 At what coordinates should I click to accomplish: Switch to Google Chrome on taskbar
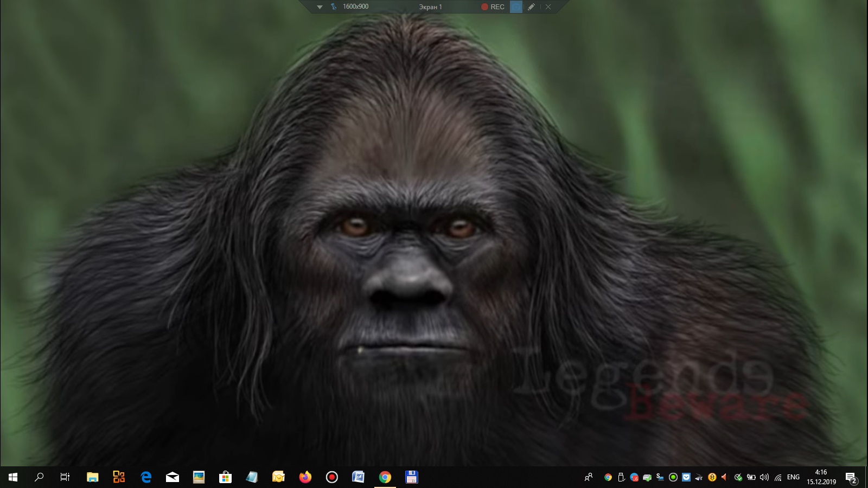[385, 477]
